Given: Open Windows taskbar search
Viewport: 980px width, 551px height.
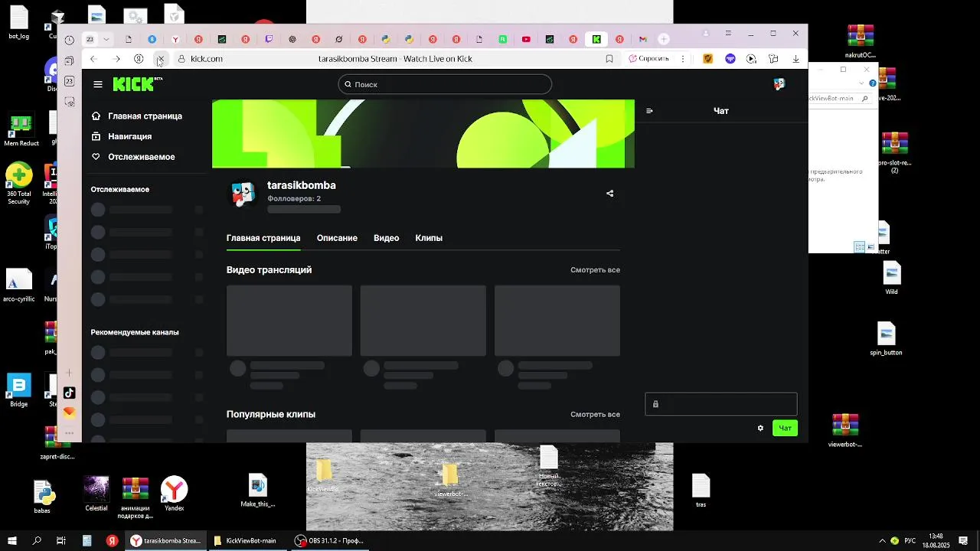Looking at the screenshot, I should click(37, 540).
